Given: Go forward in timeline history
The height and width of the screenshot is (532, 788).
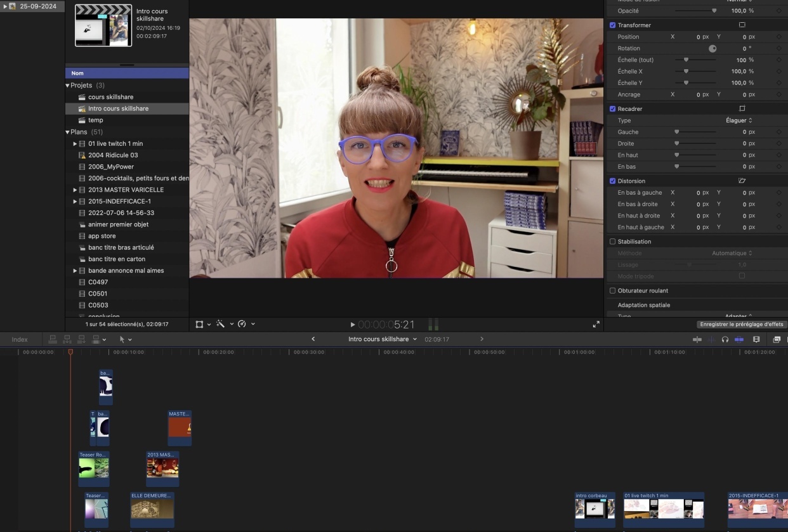Looking at the screenshot, I should click(482, 339).
